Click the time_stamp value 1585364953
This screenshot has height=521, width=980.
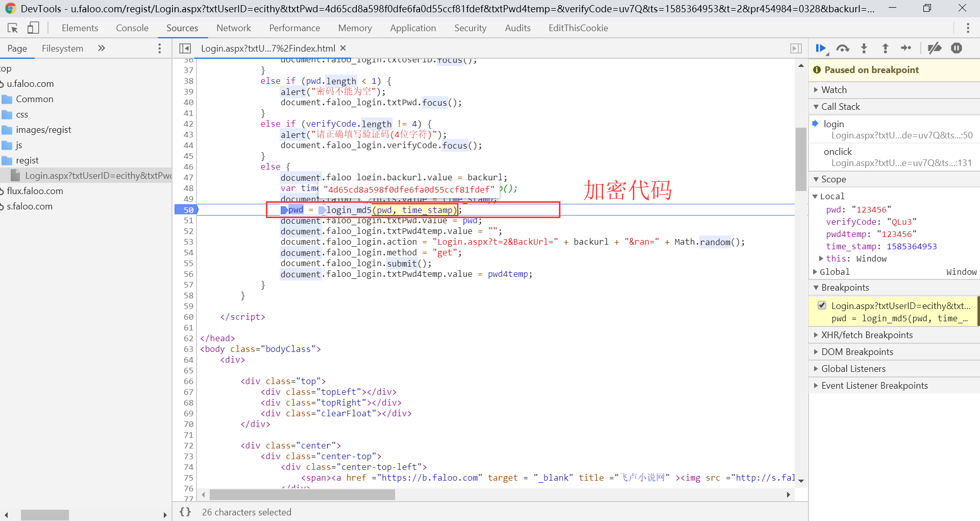(912, 246)
